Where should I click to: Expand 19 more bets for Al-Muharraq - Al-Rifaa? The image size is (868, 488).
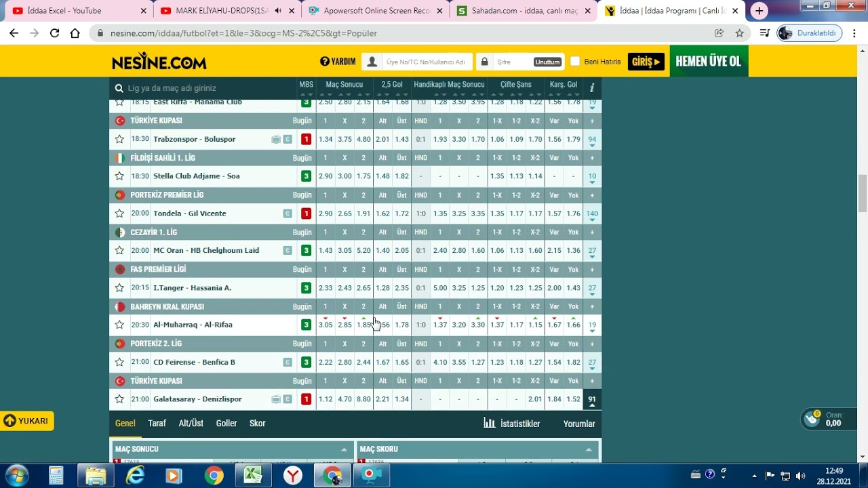(x=592, y=326)
